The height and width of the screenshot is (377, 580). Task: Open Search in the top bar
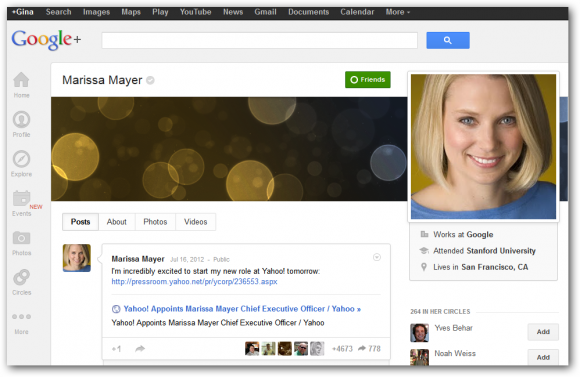(x=58, y=12)
